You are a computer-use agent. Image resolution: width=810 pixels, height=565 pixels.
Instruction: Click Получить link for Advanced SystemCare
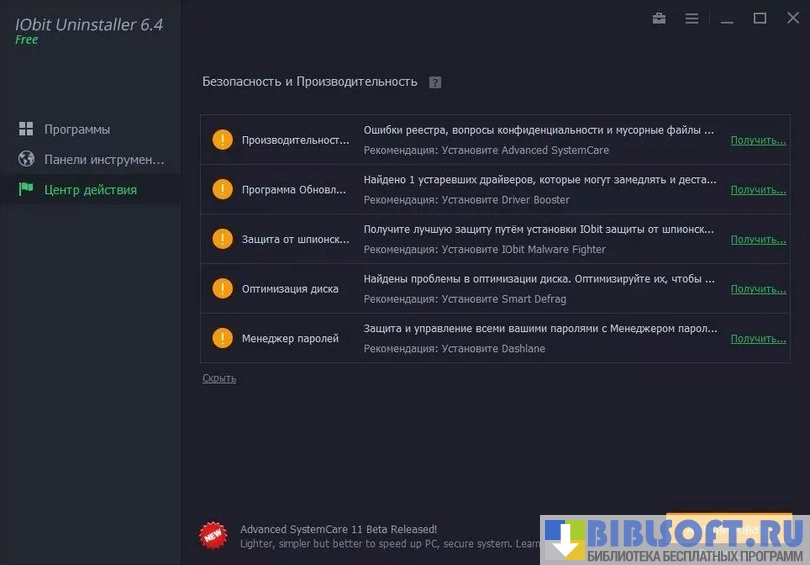coord(758,140)
